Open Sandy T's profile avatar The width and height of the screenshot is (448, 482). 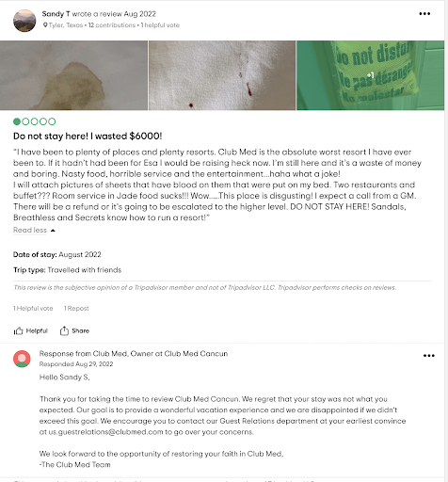(x=24, y=21)
